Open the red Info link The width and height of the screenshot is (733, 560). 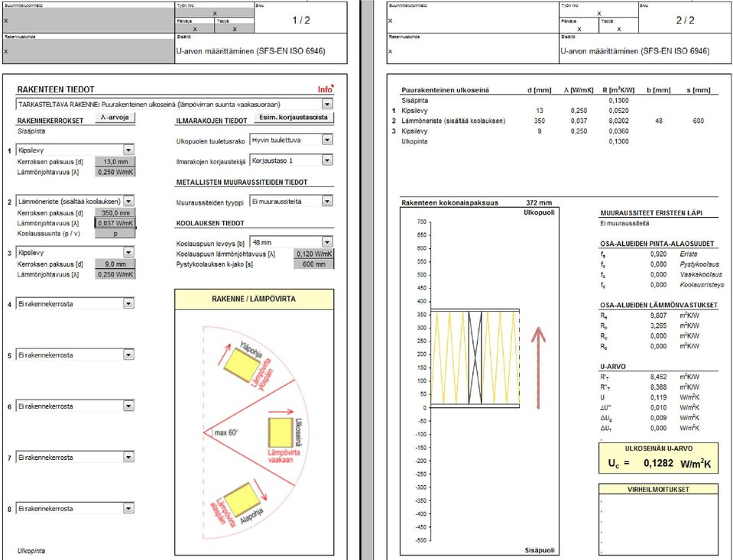coord(326,89)
